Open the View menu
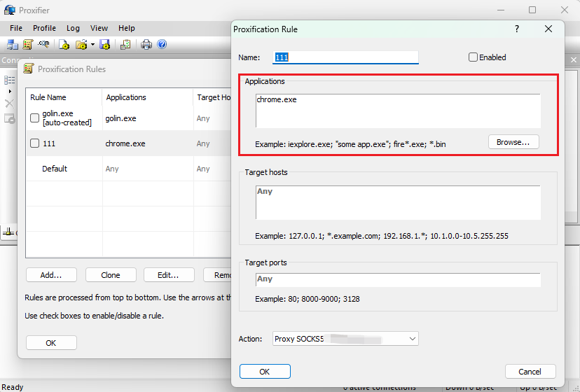 point(99,28)
